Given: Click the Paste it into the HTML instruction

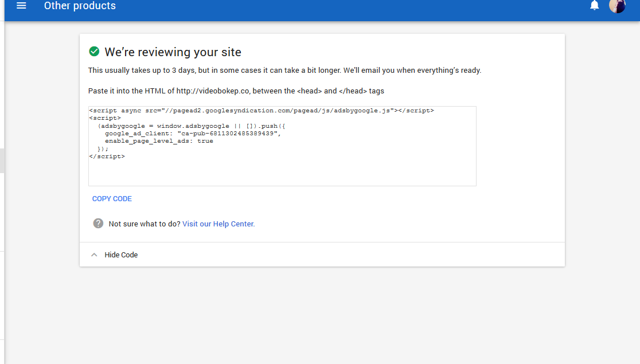Looking at the screenshot, I should [x=236, y=91].
